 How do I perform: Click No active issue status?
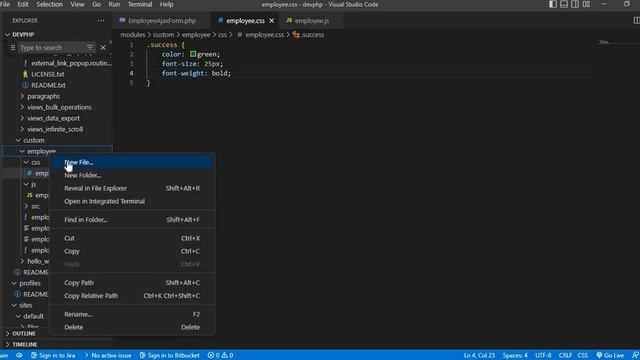click(x=108, y=356)
